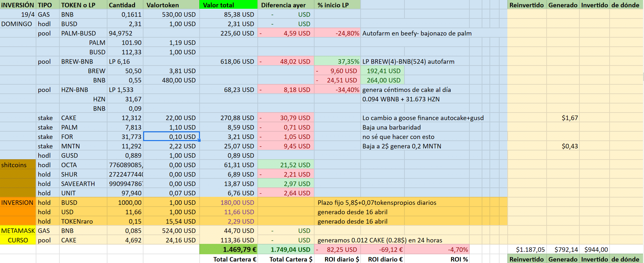Select the yellow 'METAMASK' label cell
The width and height of the screenshot is (644, 263).
[18, 231]
